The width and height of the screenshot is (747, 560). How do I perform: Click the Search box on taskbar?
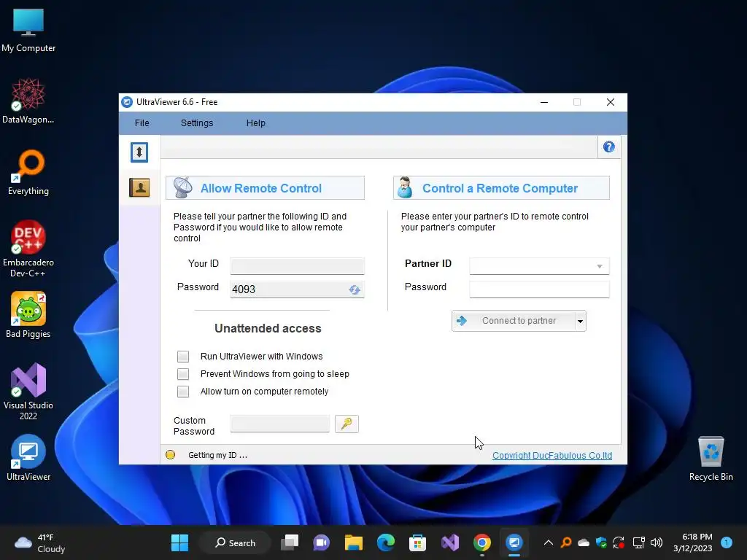pos(235,542)
